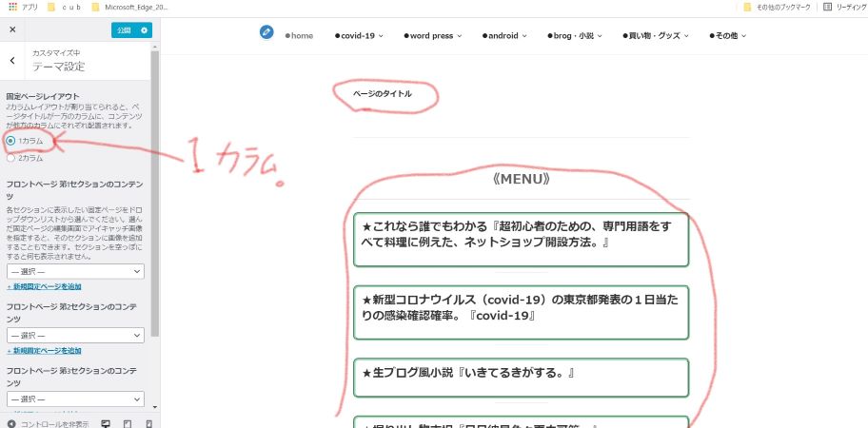Open the 第3セクション page dropdown
Screen dimensions: 868x428
click(75, 399)
